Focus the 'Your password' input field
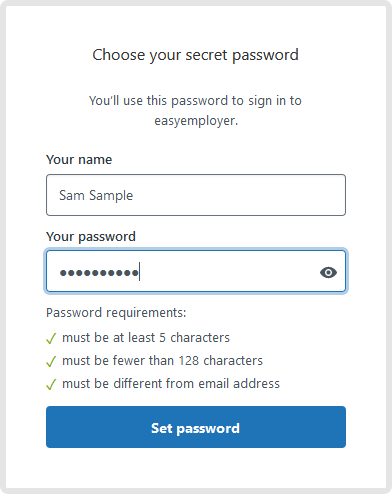 (196, 271)
